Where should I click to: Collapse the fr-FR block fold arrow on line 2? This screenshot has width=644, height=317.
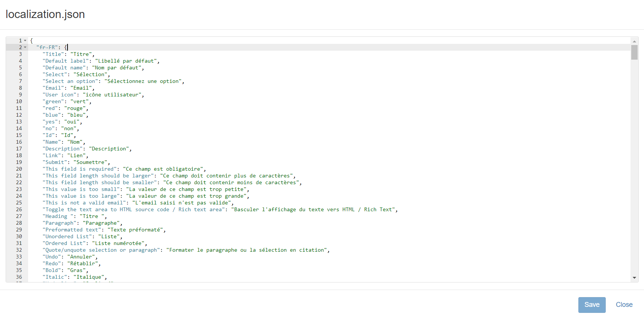(x=25, y=47)
